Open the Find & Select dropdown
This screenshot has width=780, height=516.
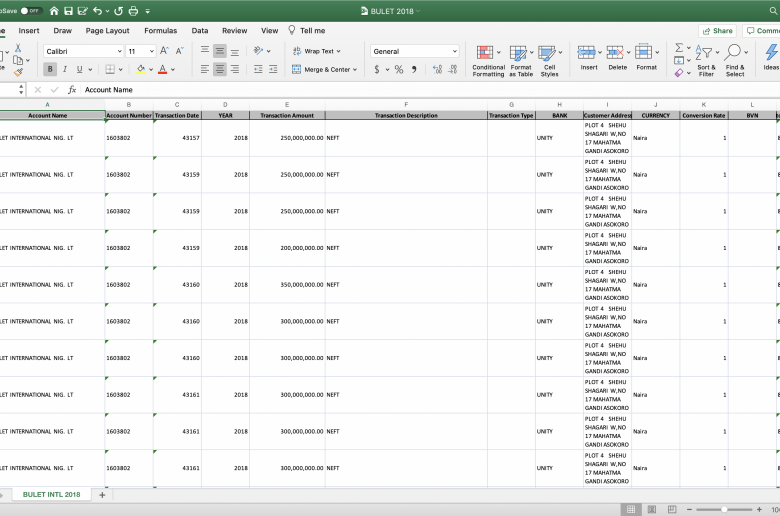tap(735, 60)
